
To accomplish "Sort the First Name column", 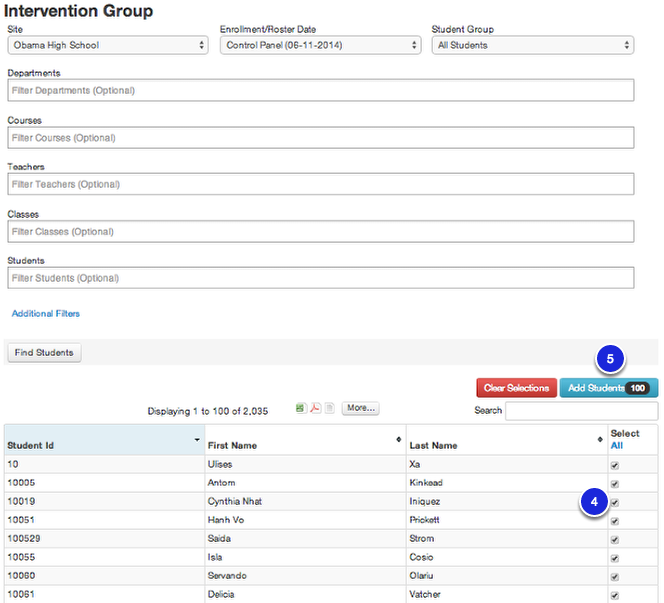I will point(398,440).
